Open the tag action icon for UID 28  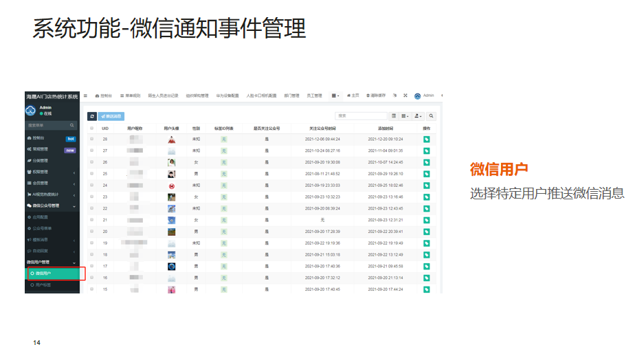pyautogui.click(x=426, y=139)
